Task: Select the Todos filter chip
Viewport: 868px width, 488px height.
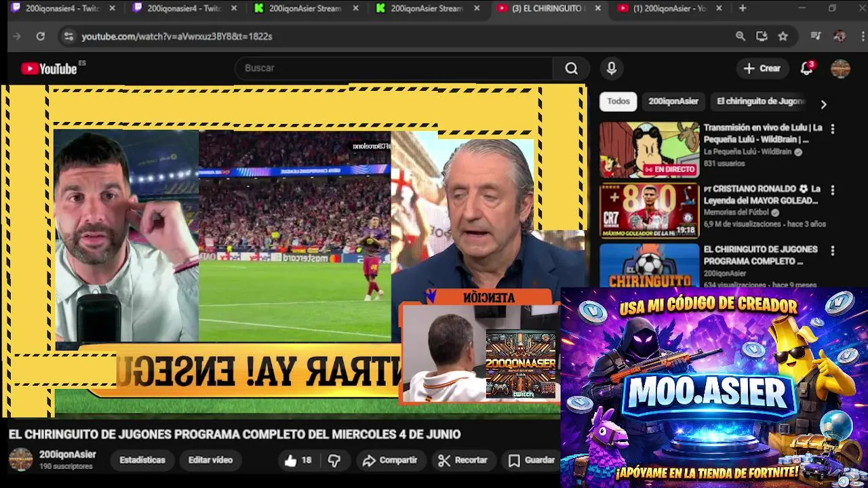Action: click(x=618, y=101)
